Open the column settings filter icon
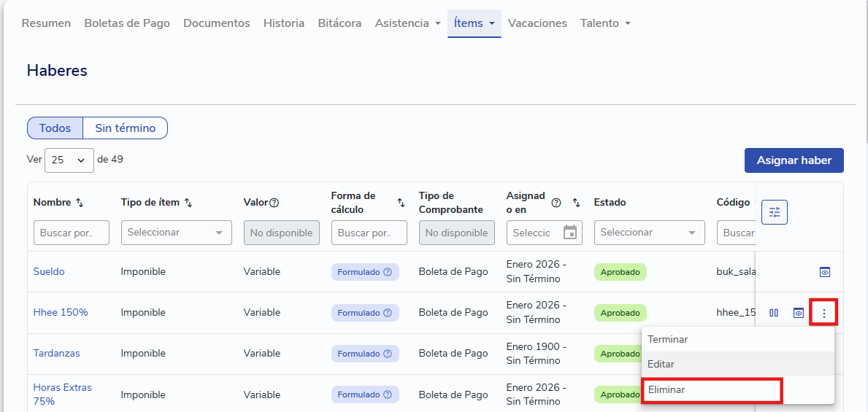 [774, 212]
